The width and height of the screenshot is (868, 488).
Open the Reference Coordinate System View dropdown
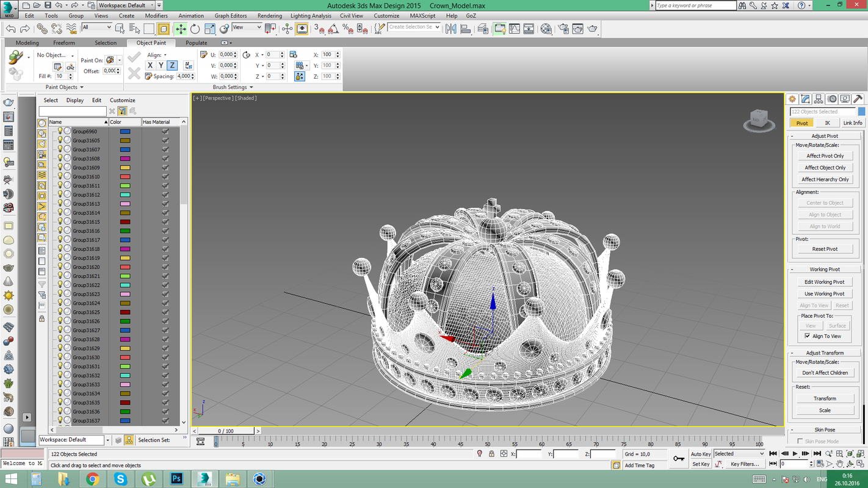[x=247, y=27]
